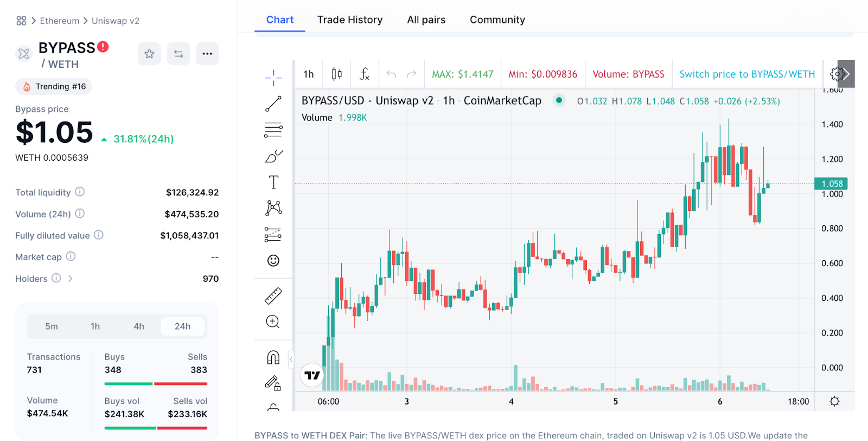Toggle magnet mode on chart
Screen dimensions: 868x441
coord(273,357)
